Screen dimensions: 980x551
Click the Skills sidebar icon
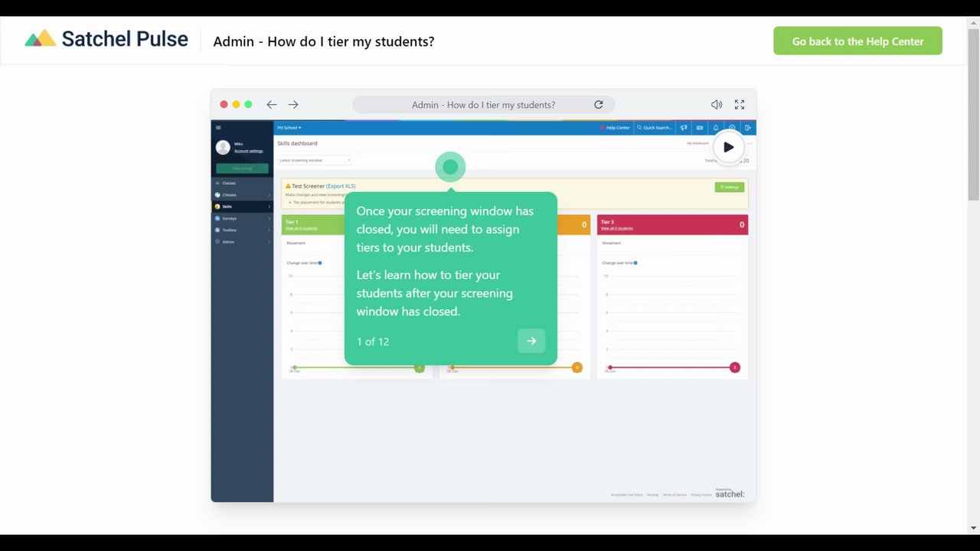click(217, 207)
